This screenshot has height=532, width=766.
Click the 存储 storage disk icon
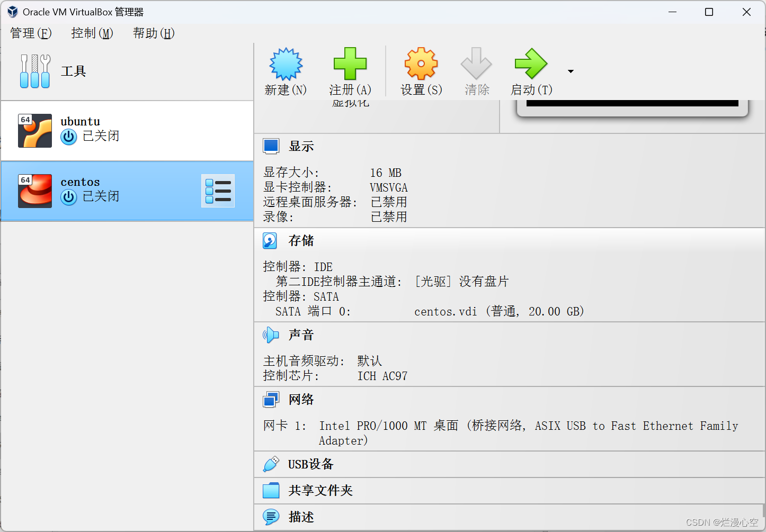(x=270, y=241)
